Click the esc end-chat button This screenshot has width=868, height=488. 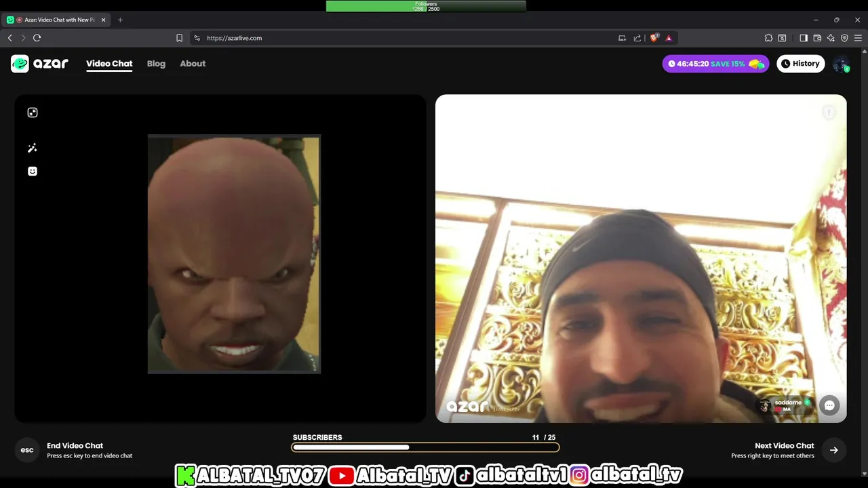tap(27, 450)
